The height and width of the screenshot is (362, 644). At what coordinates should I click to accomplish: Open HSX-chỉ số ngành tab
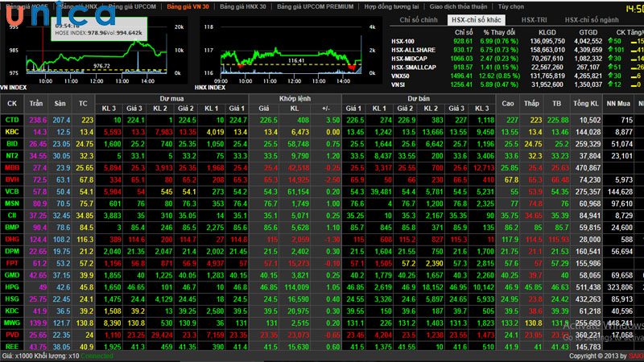592,19
